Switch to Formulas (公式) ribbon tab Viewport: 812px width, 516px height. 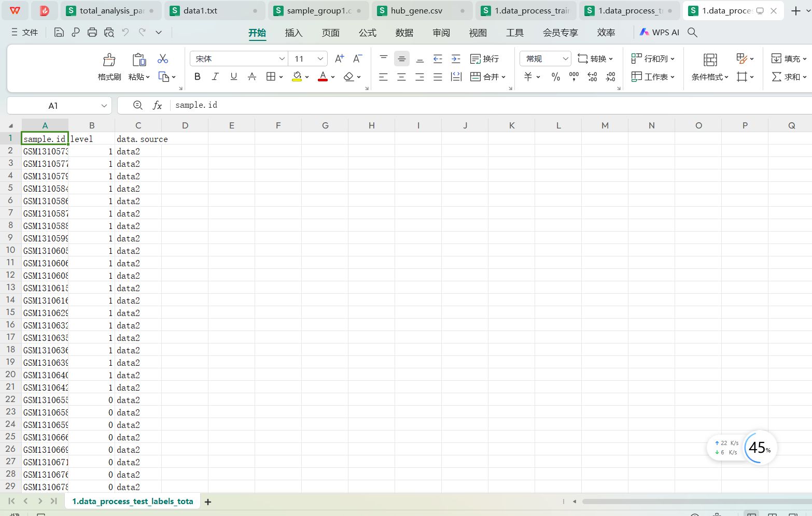[367, 33]
